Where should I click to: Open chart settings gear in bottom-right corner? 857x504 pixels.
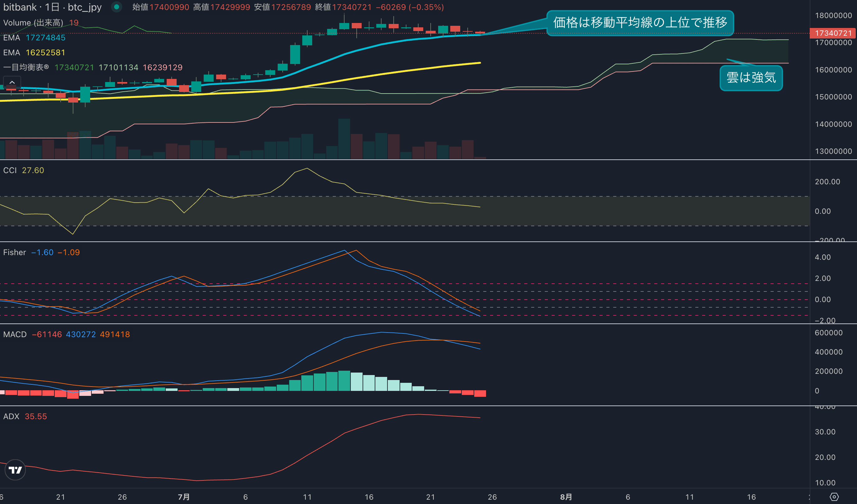coord(834,497)
